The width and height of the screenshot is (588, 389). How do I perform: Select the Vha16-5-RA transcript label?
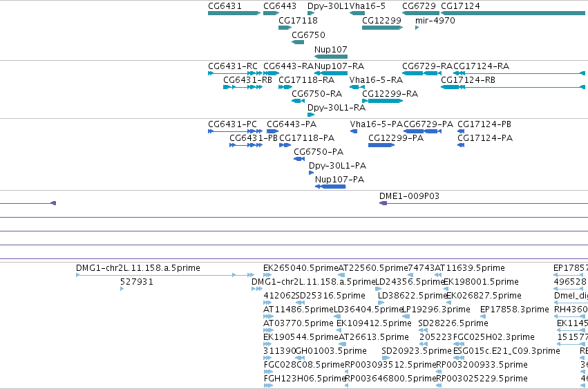(376, 80)
